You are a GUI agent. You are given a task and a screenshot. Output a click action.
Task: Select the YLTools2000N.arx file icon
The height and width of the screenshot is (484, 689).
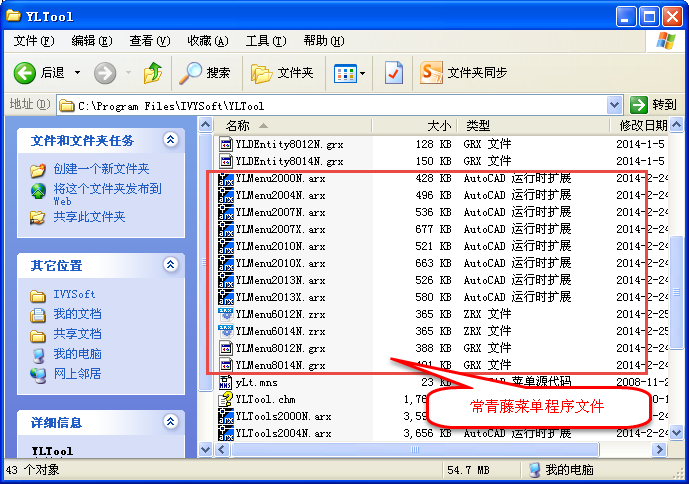point(225,416)
